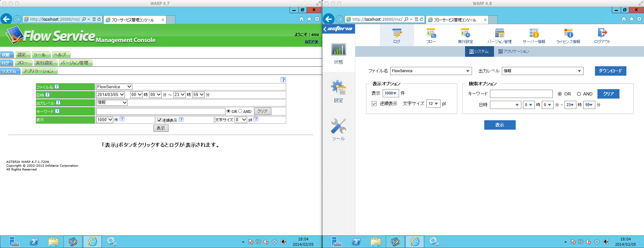This screenshot has height=248, width=644.
Task: Click クリア button in WARP 4.7
Action: 263,111
